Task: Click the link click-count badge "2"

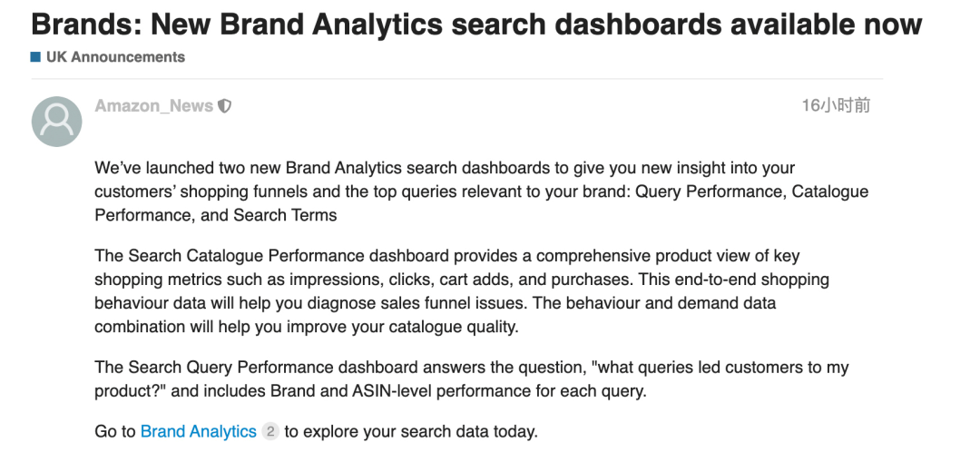Action: coord(270,432)
